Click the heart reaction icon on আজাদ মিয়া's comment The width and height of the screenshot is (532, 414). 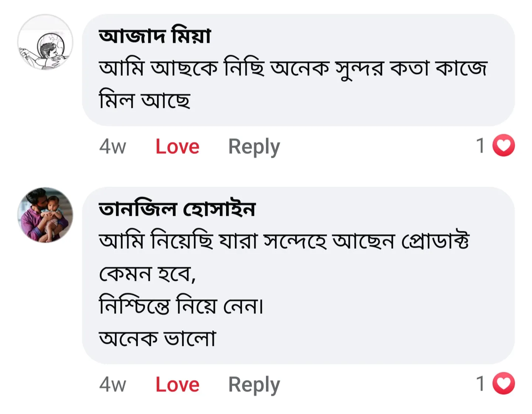coord(504,145)
